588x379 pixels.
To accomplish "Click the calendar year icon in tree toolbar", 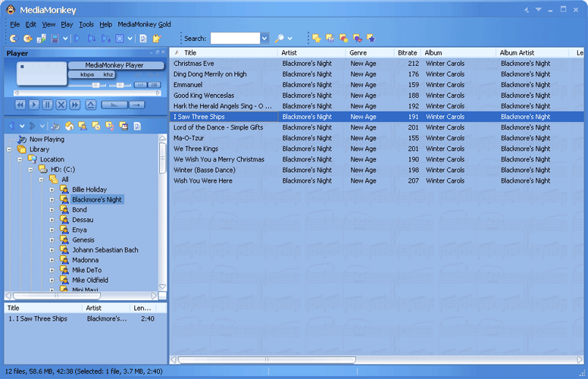I will point(124,126).
